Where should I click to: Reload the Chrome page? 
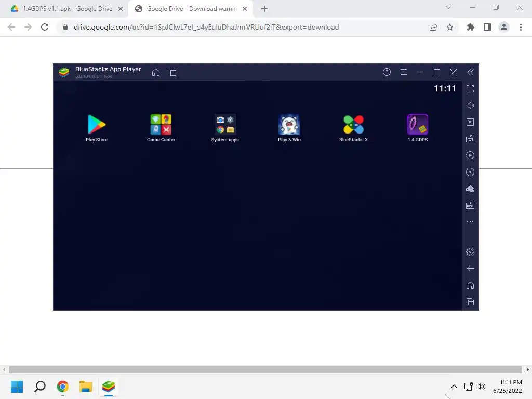tap(45, 27)
